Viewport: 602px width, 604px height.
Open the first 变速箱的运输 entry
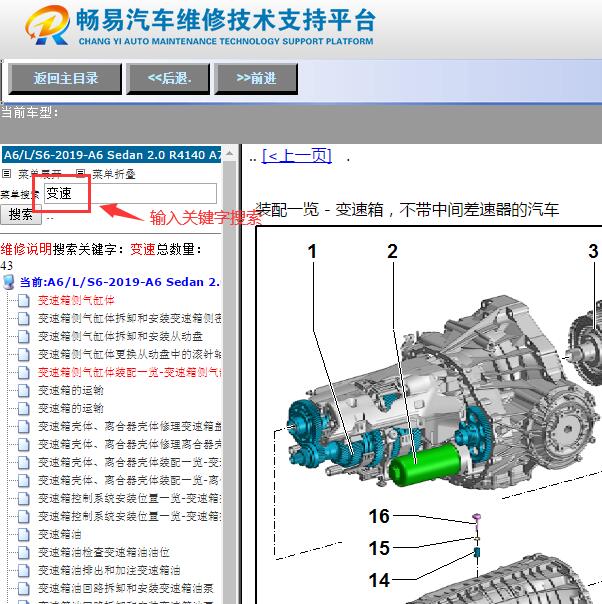coord(71,391)
